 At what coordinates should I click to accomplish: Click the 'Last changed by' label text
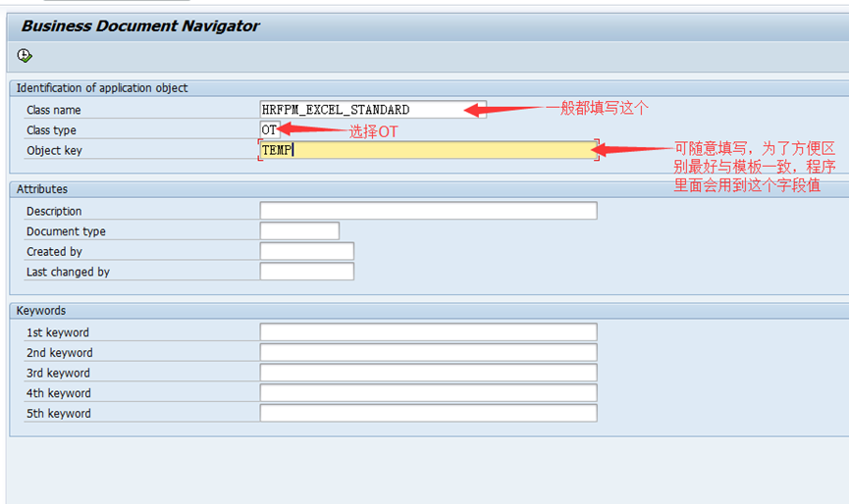tap(69, 272)
